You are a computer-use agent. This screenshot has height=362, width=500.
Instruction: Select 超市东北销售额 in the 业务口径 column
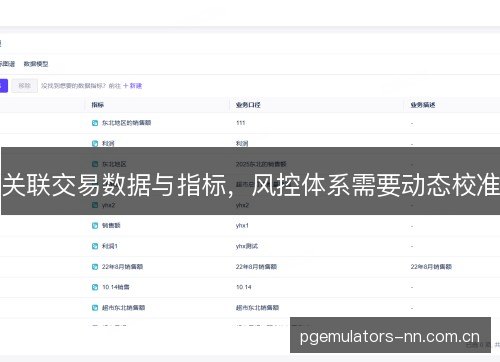257,308
